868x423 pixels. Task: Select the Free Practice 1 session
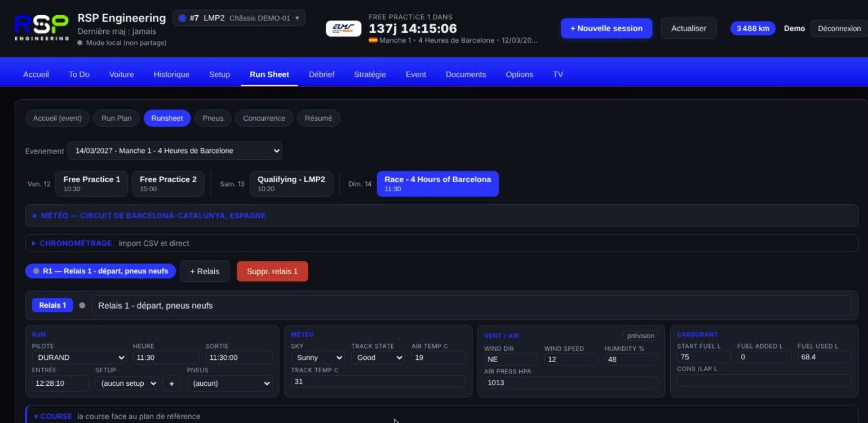pos(92,184)
